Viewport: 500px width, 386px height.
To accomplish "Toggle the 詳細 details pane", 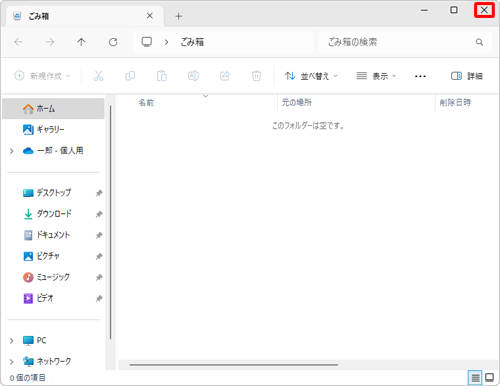I will 466,76.
